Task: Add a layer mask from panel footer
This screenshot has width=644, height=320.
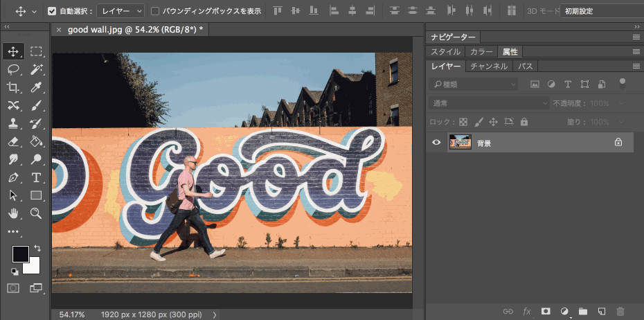Action: tap(546, 312)
